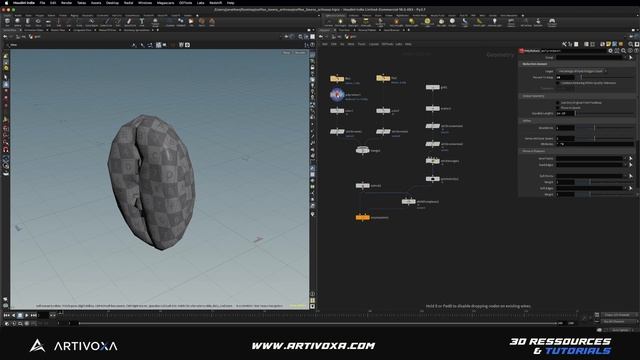The height and width of the screenshot is (360, 640).
Task: Open the Target dropdown in Reduction Amount
Action: click(582, 71)
